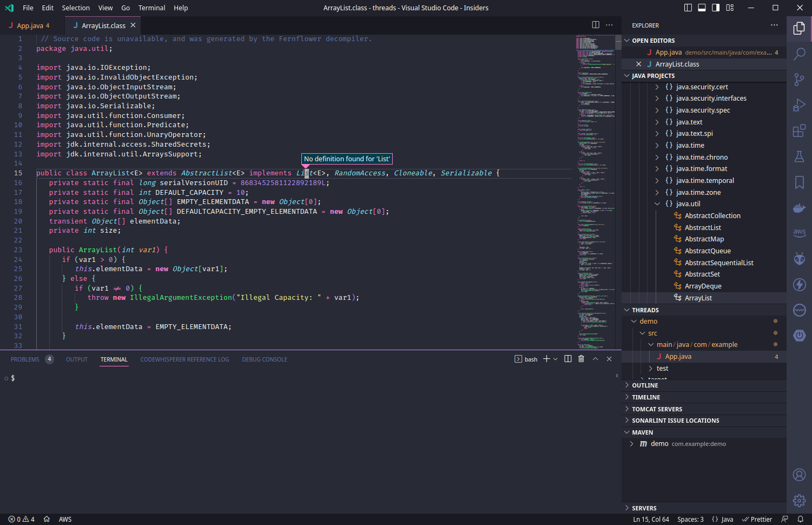The width and height of the screenshot is (812, 525).
Task: Kill the terminal with the trash icon
Action: (x=582, y=359)
